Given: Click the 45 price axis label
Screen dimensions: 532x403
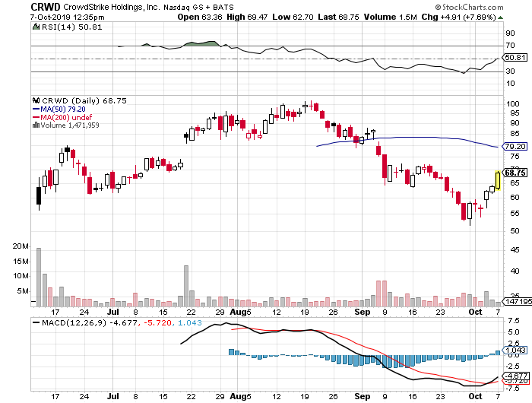Looking at the screenshot, I should point(515,250).
